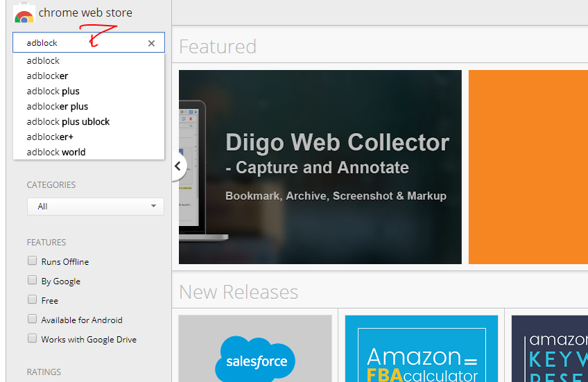Clear the search box with the X icon

click(x=151, y=44)
